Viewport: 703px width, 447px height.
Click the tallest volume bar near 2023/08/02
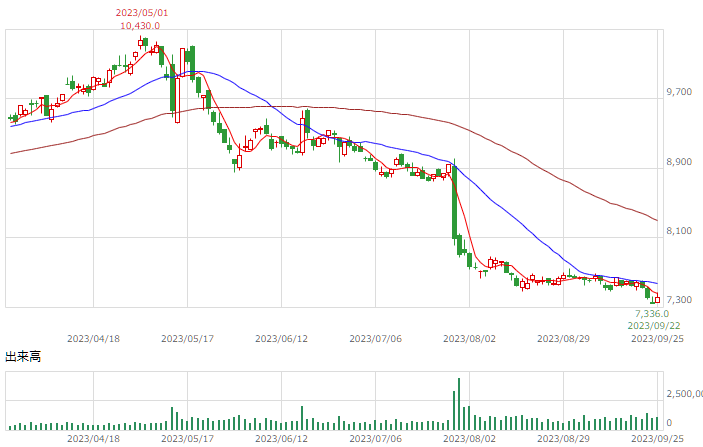(x=459, y=404)
